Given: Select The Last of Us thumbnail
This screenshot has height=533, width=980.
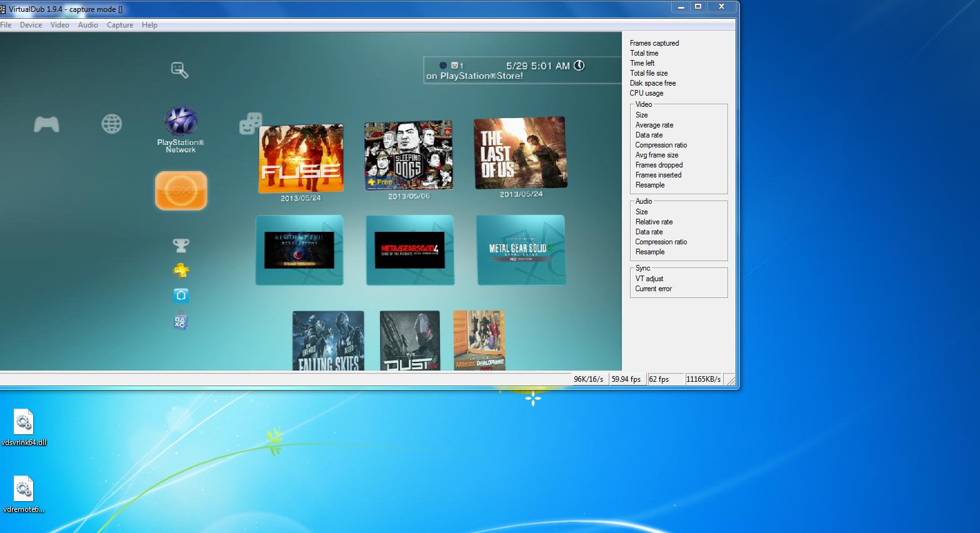Looking at the screenshot, I should click(520, 152).
